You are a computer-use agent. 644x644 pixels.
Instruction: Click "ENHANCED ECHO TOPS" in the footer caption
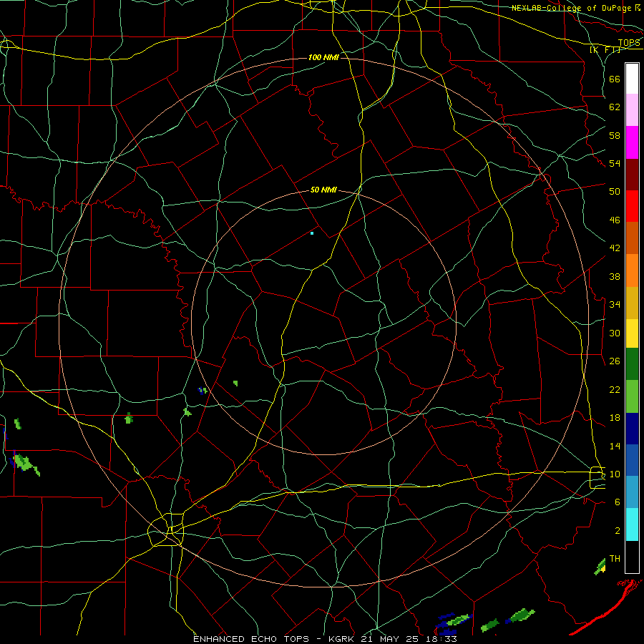tap(251, 639)
